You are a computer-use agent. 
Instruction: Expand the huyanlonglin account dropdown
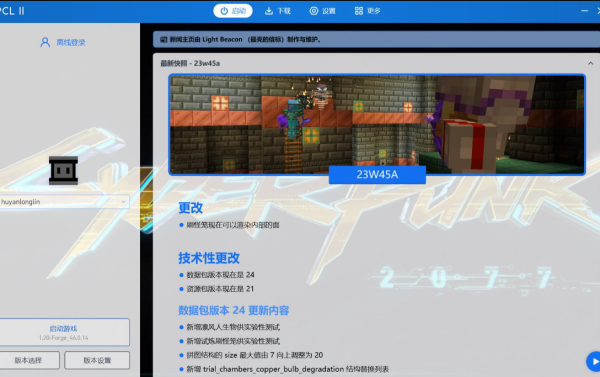(x=64, y=202)
